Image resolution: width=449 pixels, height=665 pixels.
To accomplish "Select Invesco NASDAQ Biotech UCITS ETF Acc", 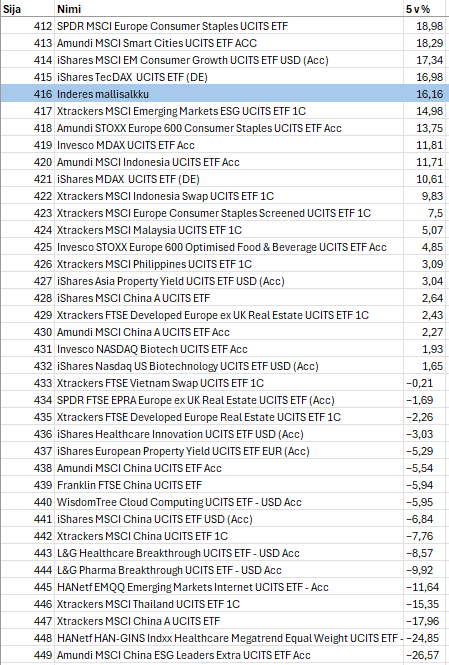I will pos(229,349).
